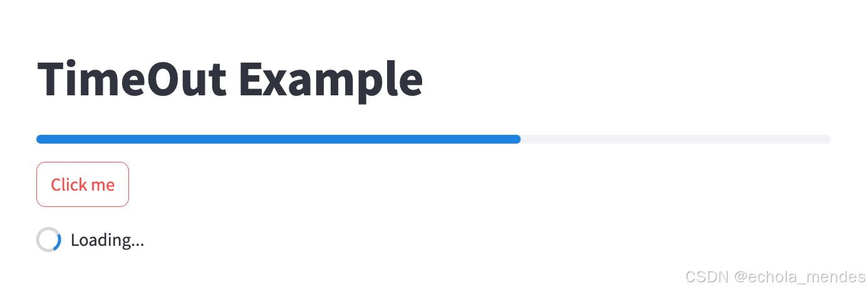Click the circular loading spinner icon
This screenshot has height=291, width=868.
(x=48, y=240)
